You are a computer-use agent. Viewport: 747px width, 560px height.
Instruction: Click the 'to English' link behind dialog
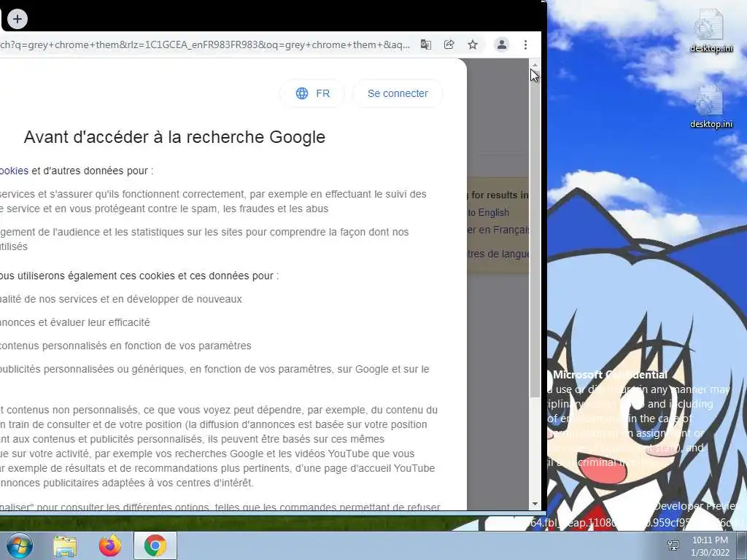click(488, 212)
